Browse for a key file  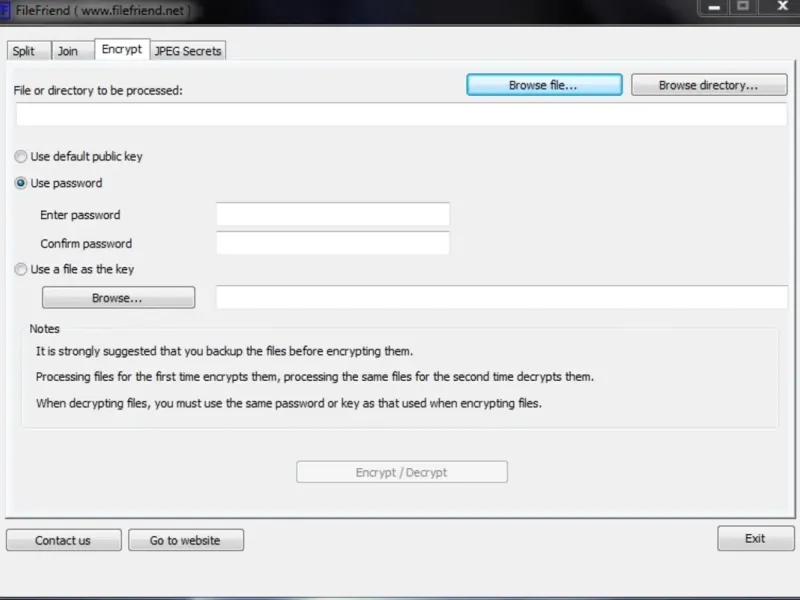tap(118, 297)
